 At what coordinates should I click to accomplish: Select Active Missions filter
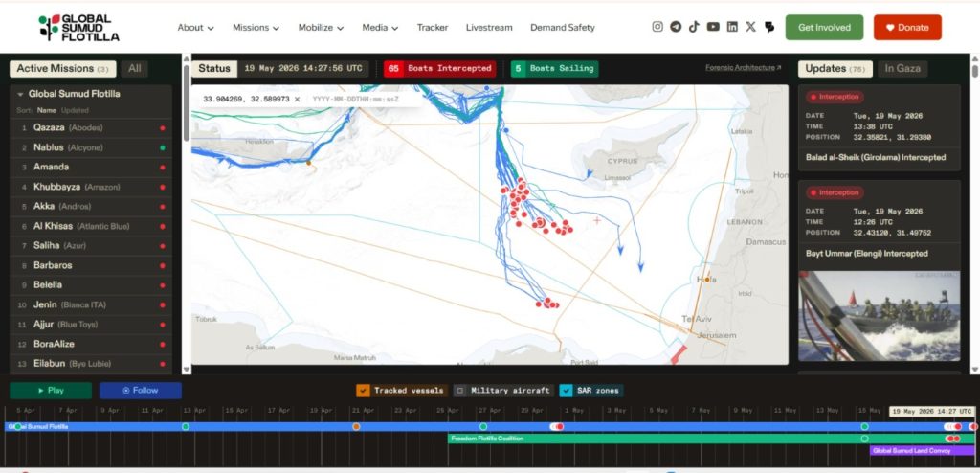[62, 69]
